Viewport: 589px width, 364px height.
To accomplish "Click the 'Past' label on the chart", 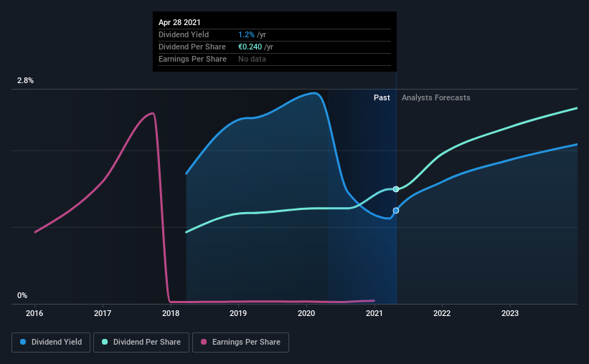I will click(382, 97).
